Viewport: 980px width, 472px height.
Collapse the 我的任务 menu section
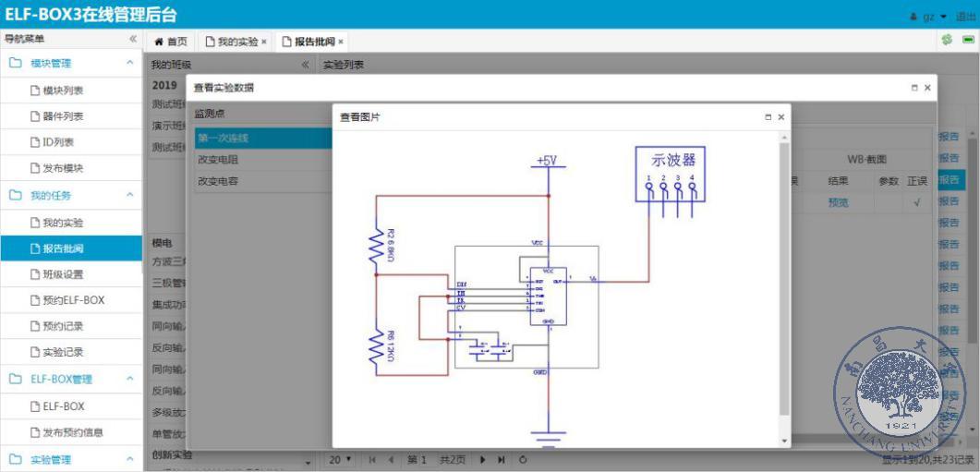129,196
